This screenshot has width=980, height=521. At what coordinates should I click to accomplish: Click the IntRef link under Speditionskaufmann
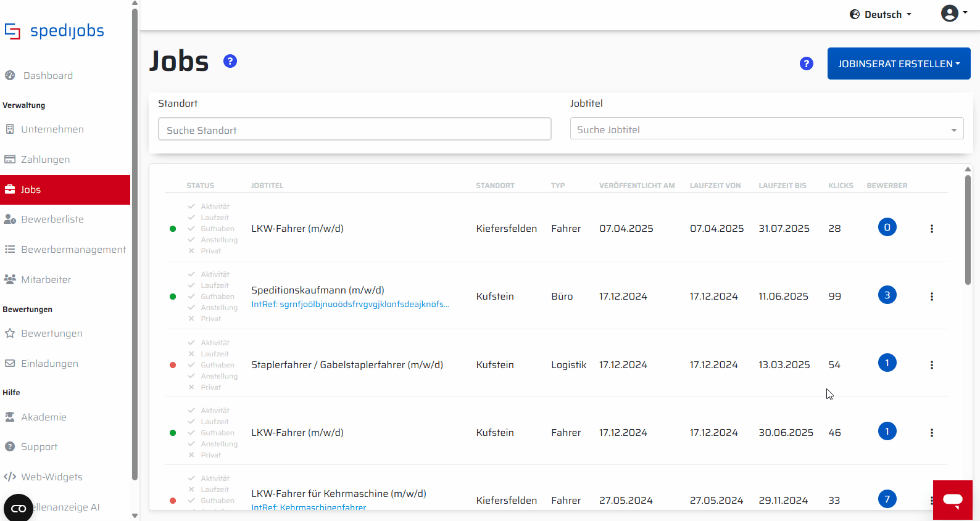tap(350, 304)
